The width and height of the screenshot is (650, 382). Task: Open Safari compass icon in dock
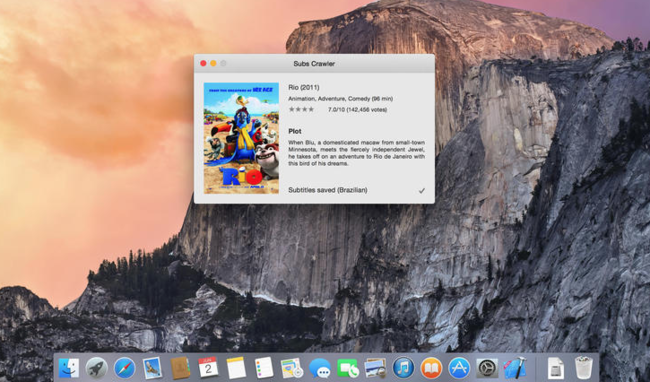coord(125,367)
